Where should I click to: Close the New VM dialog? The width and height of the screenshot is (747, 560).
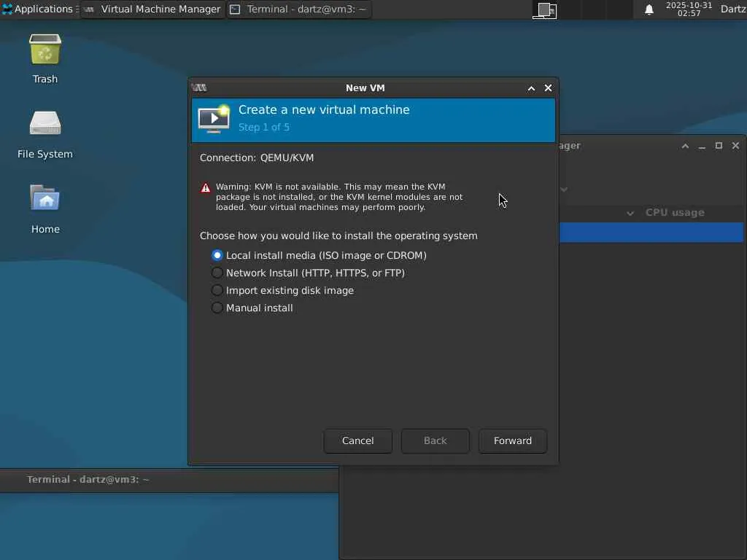pos(549,88)
